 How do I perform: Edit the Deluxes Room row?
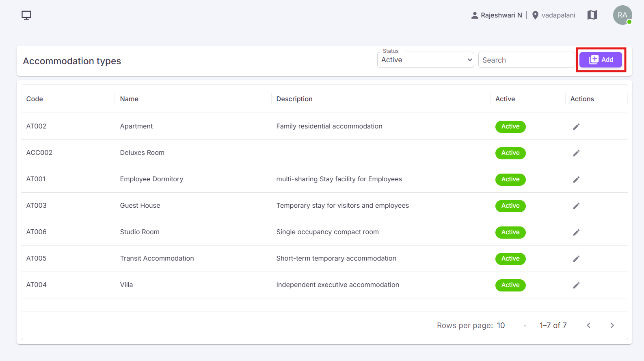pos(576,153)
